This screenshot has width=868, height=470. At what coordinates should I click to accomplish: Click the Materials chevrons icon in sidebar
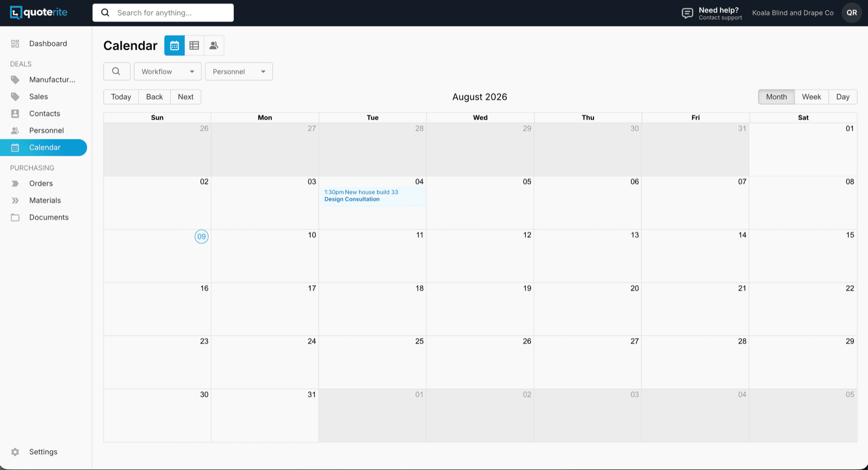pos(15,201)
